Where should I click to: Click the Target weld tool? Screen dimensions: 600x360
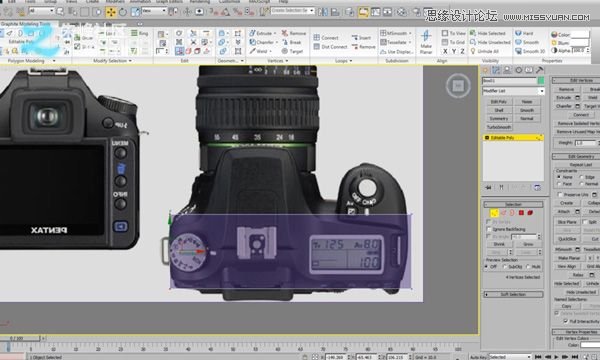pos(292,51)
